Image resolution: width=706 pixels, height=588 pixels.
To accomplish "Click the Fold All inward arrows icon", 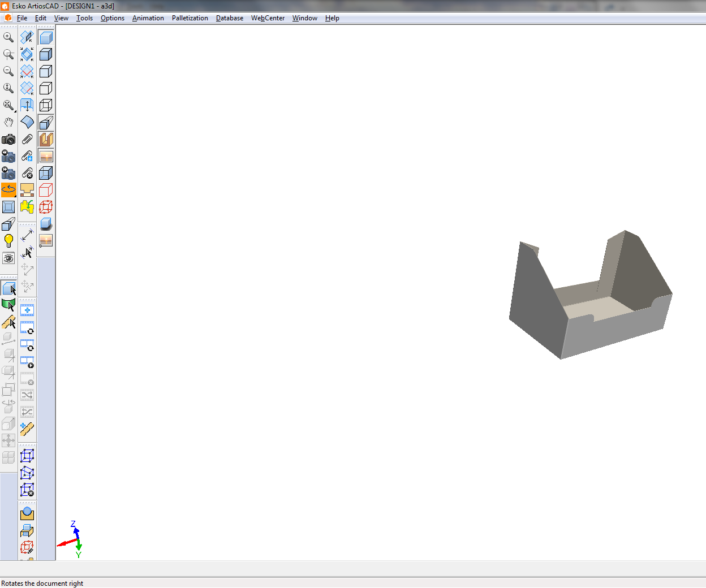I will pyautogui.click(x=27, y=54).
